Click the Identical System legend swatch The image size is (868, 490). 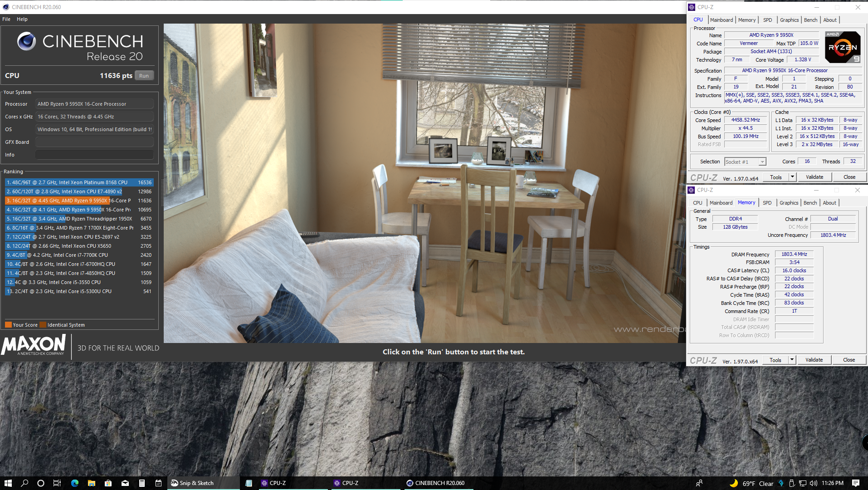click(x=43, y=325)
